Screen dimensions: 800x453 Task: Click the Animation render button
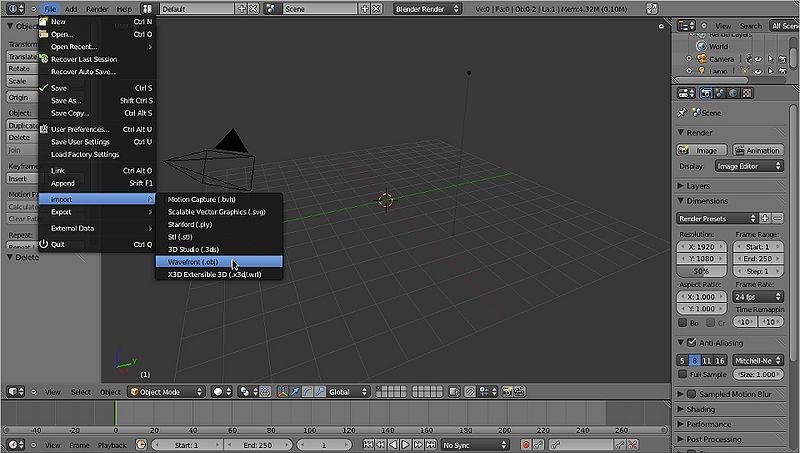pyautogui.click(x=757, y=150)
